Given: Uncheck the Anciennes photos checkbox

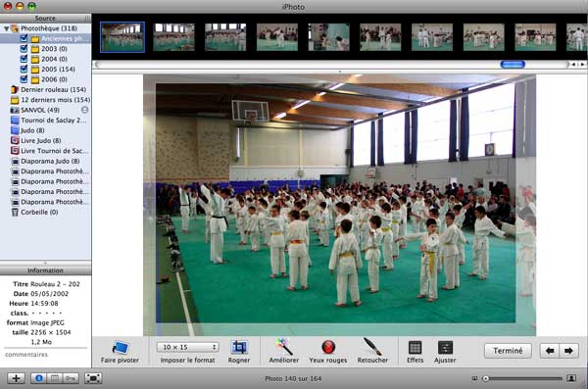Looking at the screenshot, I should pyautogui.click(x=24, y=38).
